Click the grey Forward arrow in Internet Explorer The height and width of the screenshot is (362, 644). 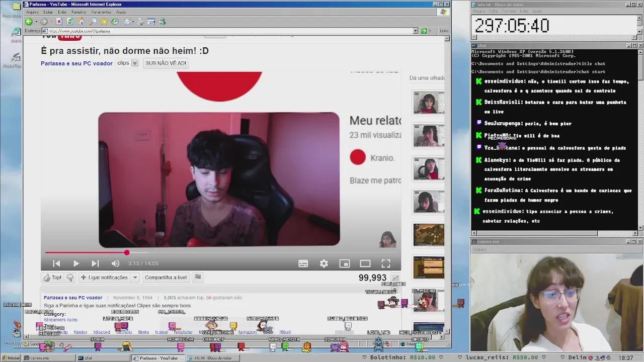click(x=44, y=22)
